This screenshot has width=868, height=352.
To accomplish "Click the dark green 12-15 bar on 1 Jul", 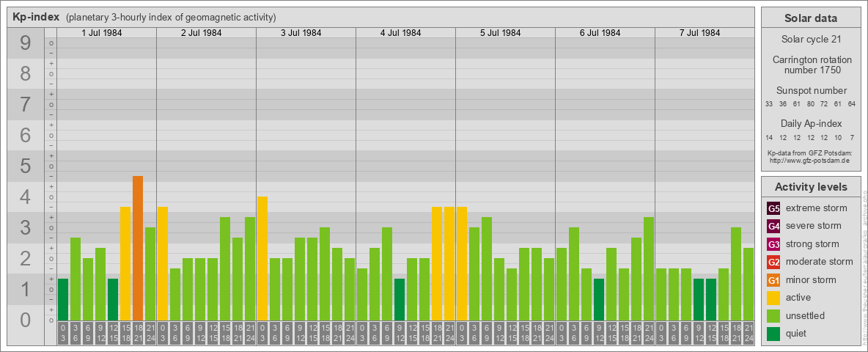I will pyautogui.click(x=113, y=299).
